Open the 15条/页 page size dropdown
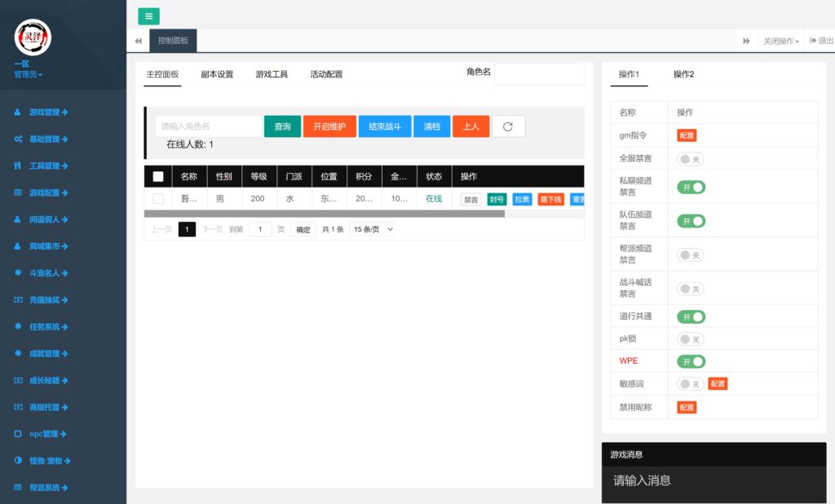 372,229
